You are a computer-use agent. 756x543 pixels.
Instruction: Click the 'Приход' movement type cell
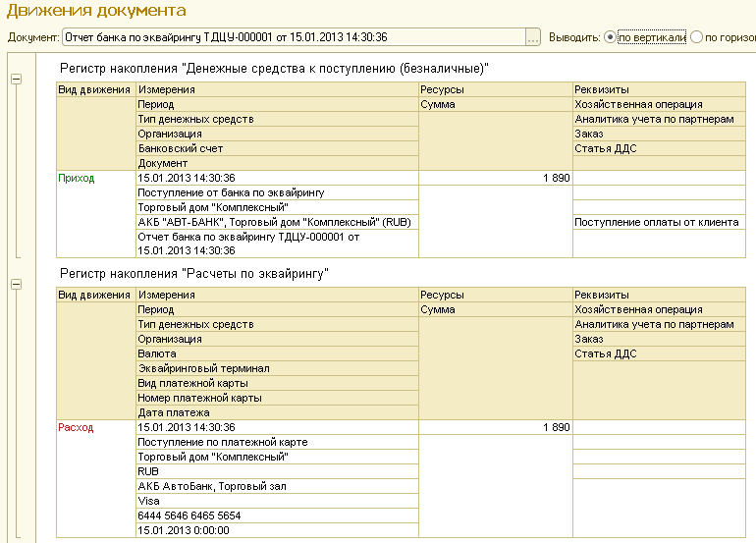click(78, 179)
